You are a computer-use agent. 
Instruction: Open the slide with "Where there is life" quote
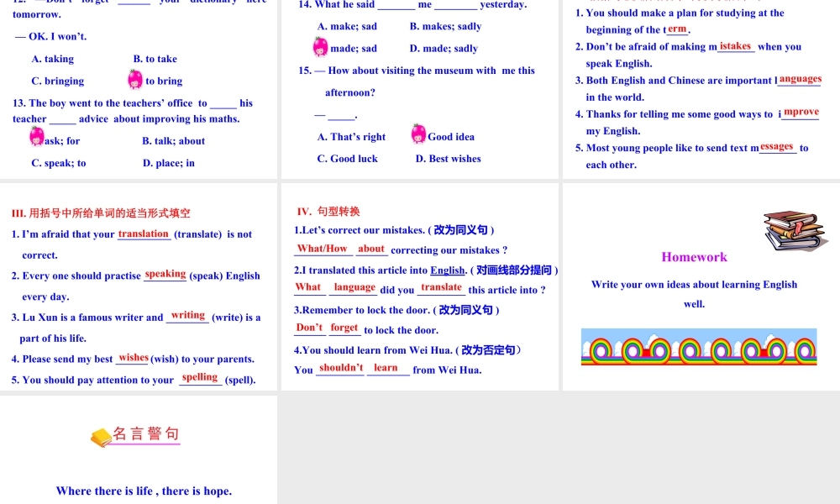[139, 450]
